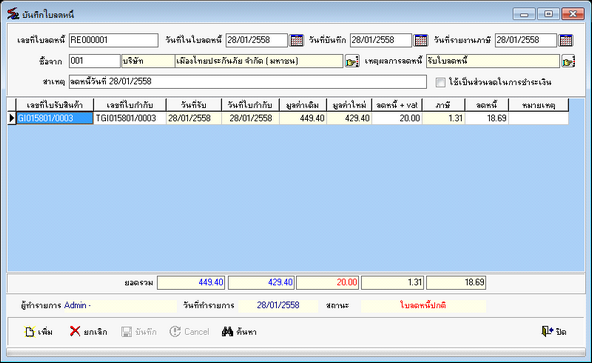Click the เลขที่ใบรับสินค้า column header

55,105
